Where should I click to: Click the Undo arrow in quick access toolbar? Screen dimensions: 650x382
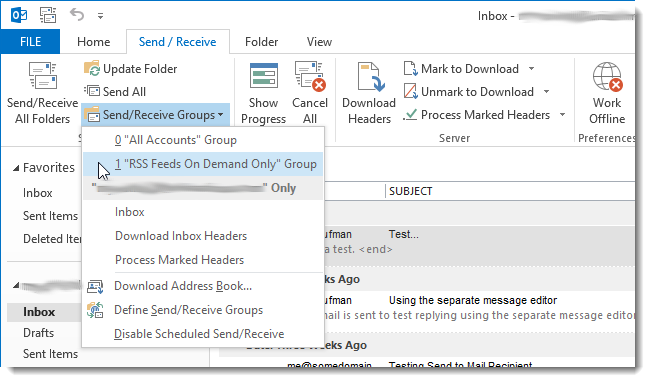coord(77,15)
